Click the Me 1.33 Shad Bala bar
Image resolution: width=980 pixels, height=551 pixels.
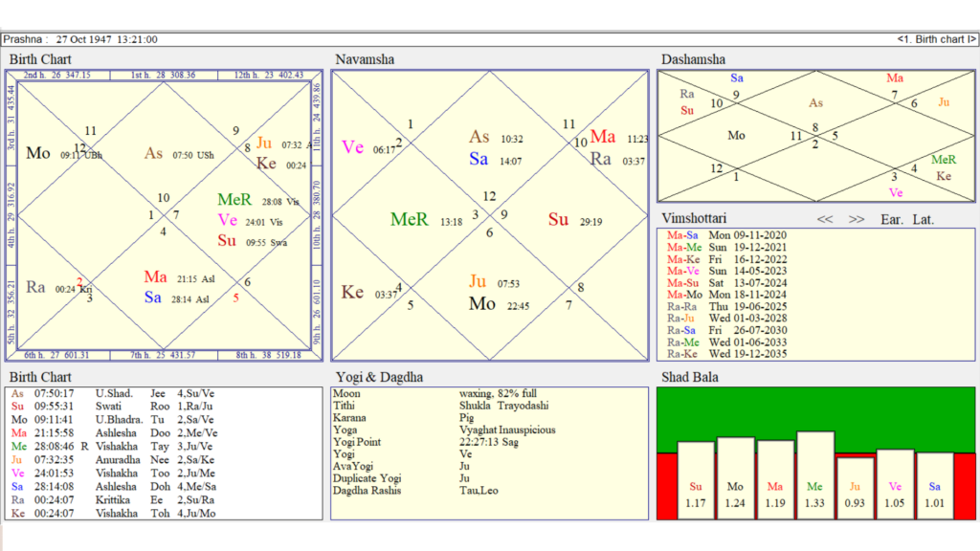click(815, 474)
